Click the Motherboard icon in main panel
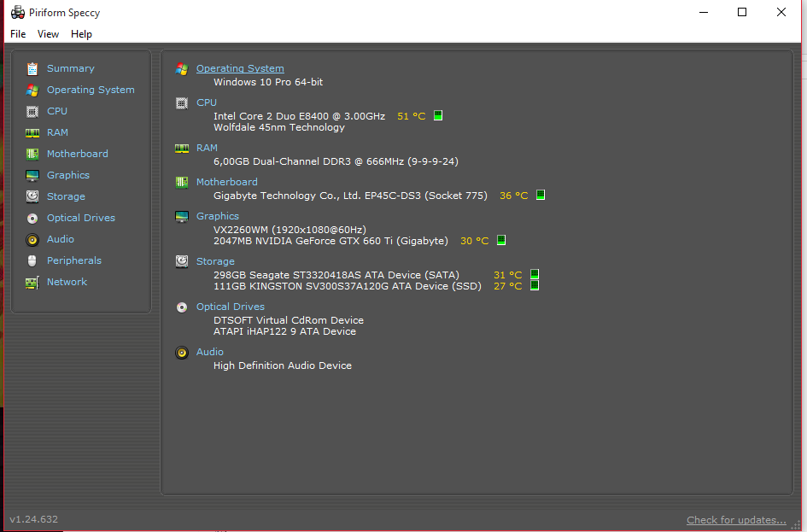 coord(182,182)
